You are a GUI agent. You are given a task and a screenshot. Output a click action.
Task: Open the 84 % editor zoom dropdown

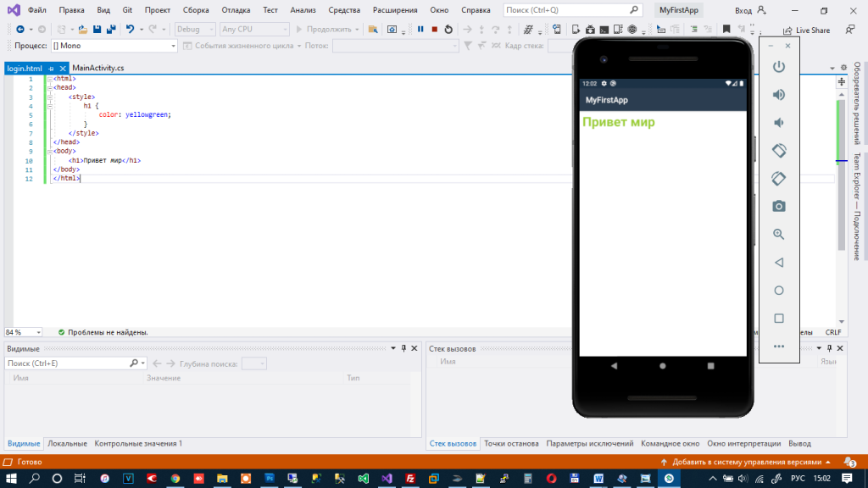coord(23,332)
